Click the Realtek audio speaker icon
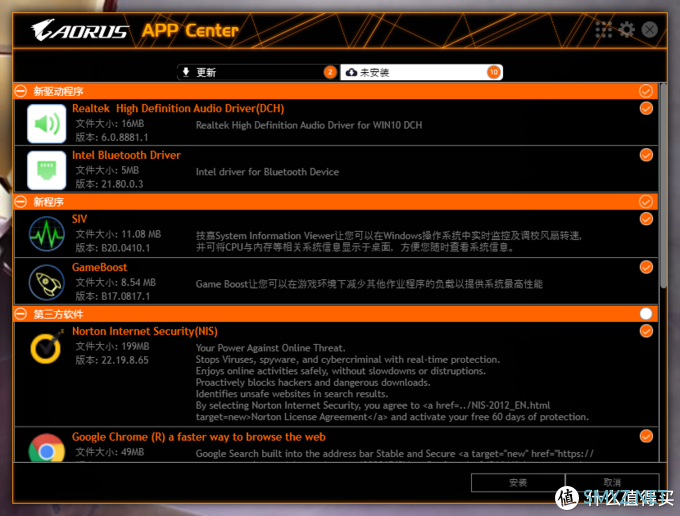The height and width of the screenshot is (516, 680). tap(46, 124)
